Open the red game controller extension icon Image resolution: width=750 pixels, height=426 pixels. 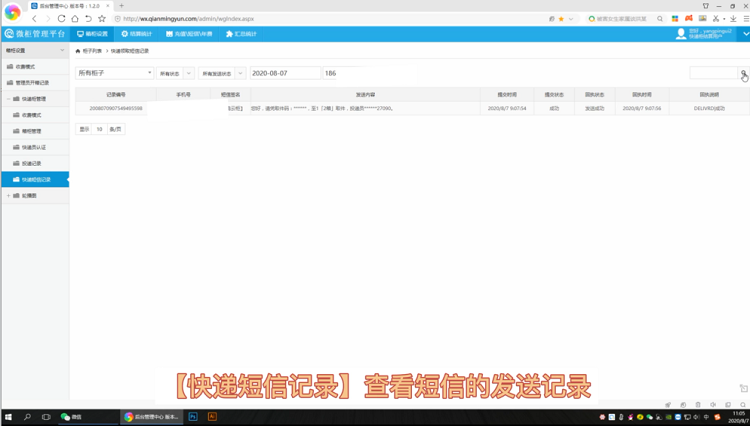[x=689, y=18]
